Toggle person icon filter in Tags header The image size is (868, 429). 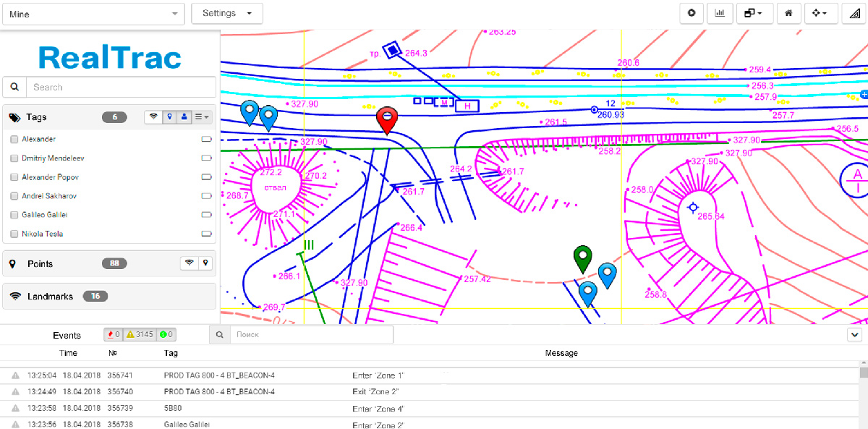184,116
